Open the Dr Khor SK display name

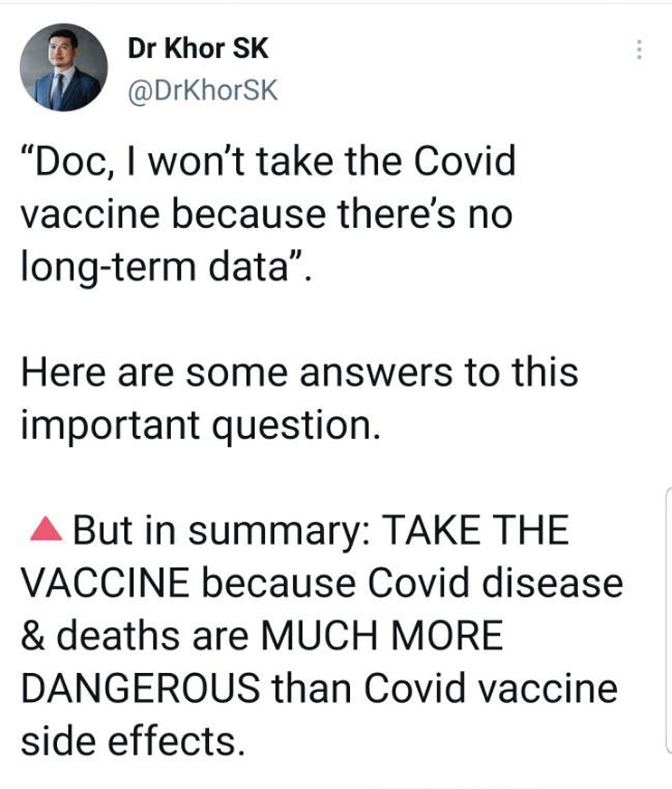coord(198,48)
